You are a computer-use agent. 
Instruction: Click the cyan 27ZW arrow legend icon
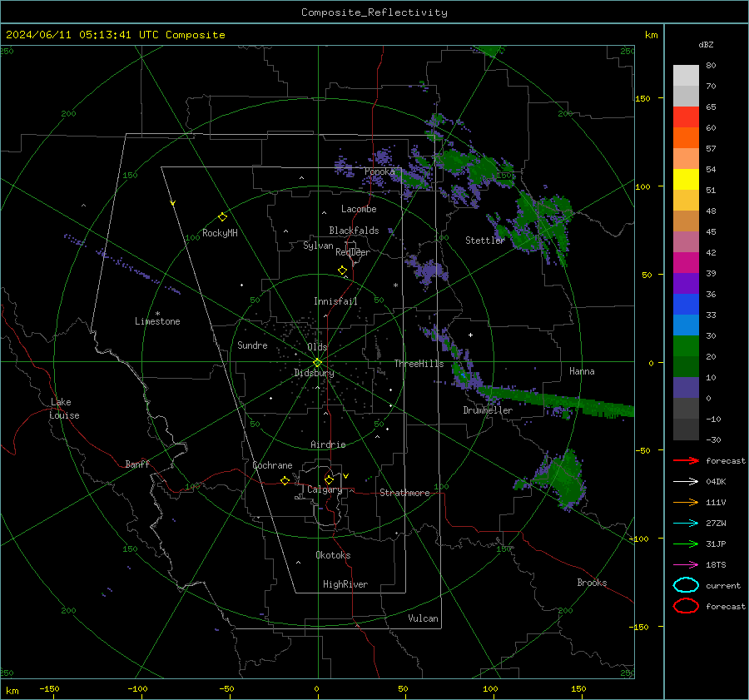click(x=686, y=524)
